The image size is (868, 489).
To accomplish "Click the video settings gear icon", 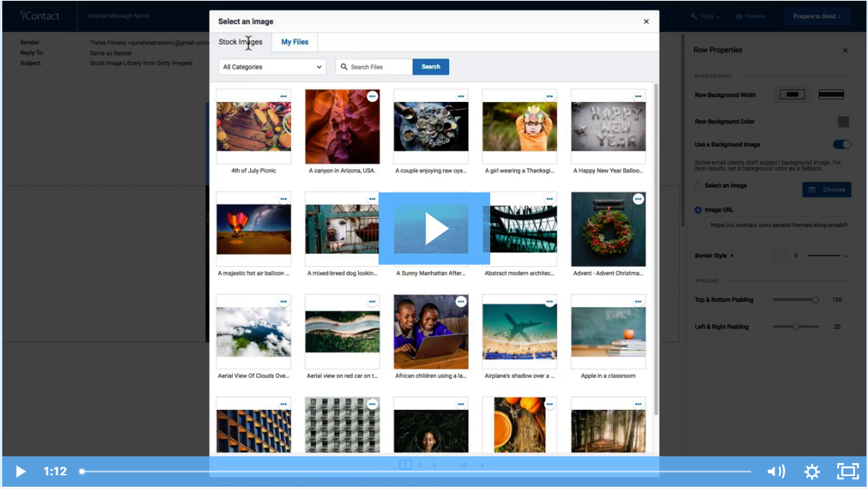I will pos(812,472).
